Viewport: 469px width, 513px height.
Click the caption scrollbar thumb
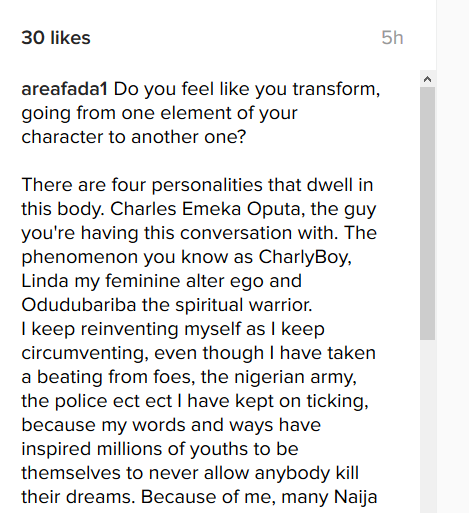[427, 213]
